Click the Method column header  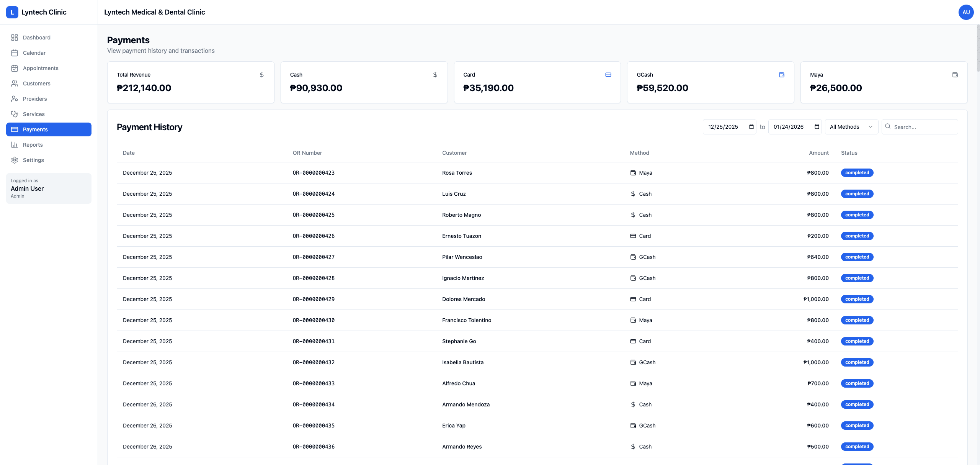click(x=639, y=153)
